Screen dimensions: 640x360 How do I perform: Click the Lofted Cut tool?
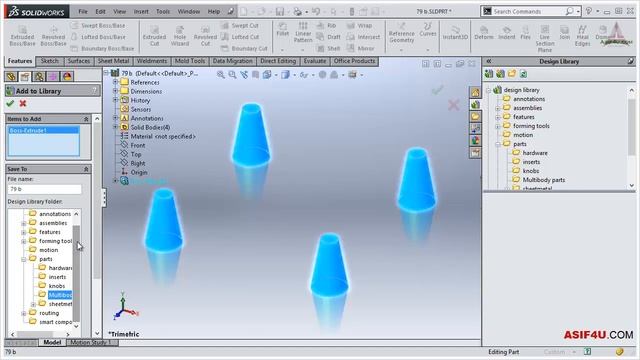tap(240, 37)
